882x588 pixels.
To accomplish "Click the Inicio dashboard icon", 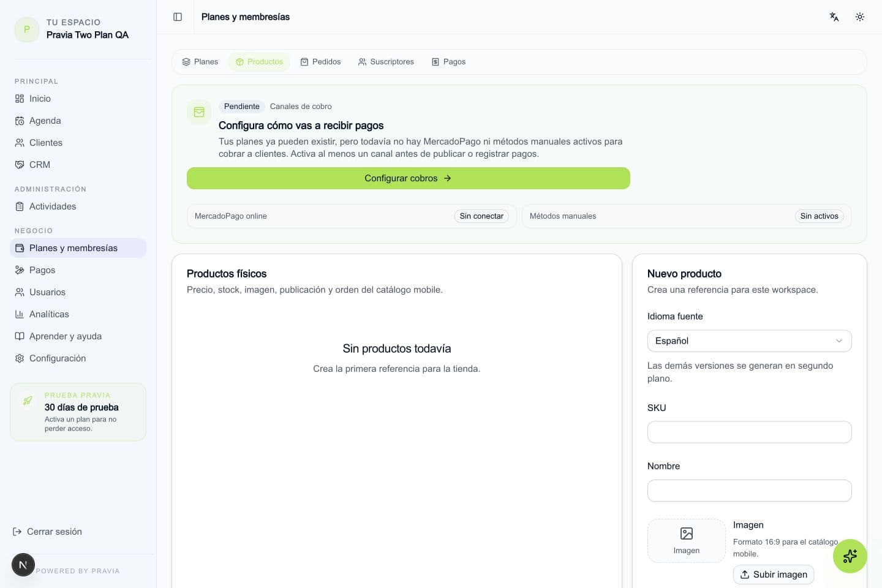I will [20, 99].
